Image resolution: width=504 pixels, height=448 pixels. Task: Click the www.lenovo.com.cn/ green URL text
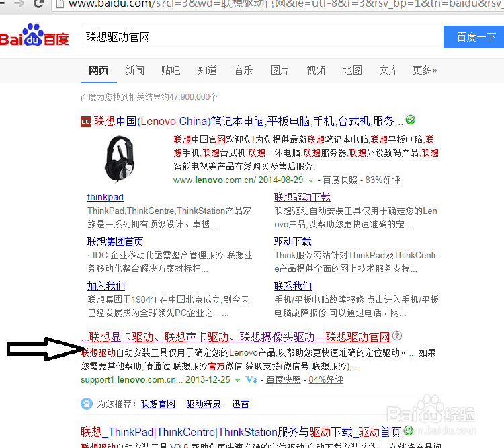[x=214, y=180]
